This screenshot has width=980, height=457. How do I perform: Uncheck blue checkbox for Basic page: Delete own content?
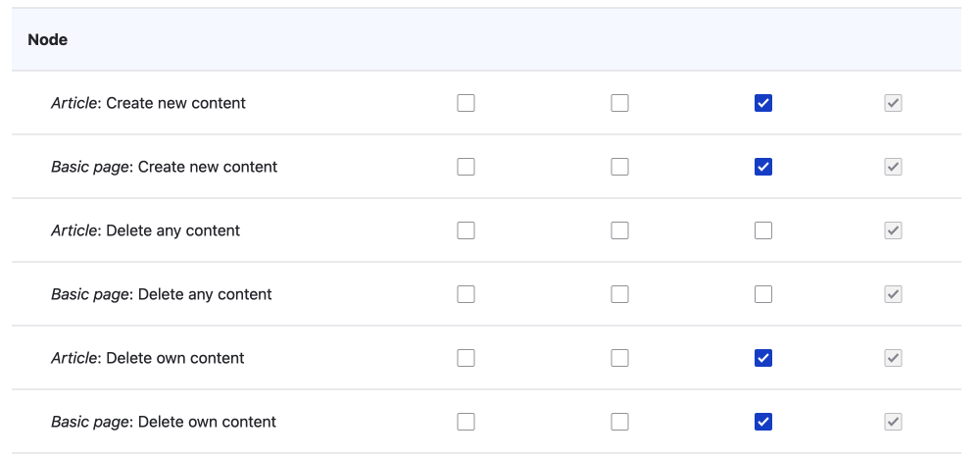tap(763, 422)
